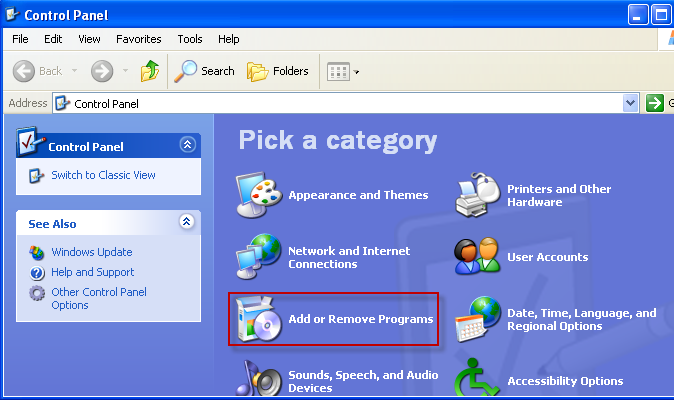Image resolution: width=674 pixels, height=400 pixels.
Task: Open Appearance and Themes category icon
Action: pos(259,195)
